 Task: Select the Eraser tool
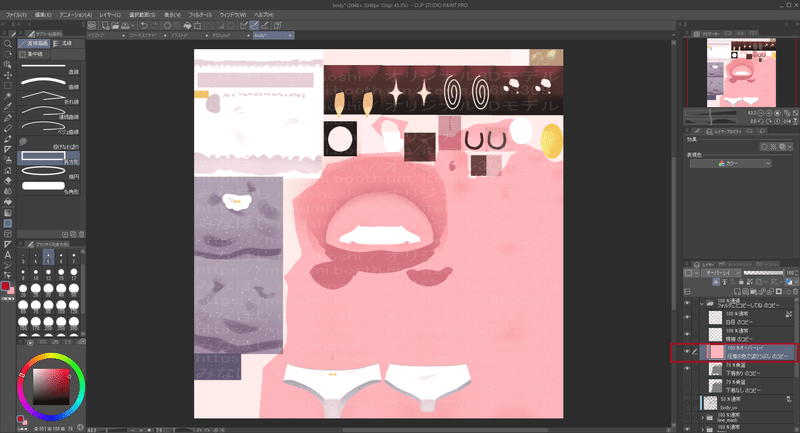8,181
